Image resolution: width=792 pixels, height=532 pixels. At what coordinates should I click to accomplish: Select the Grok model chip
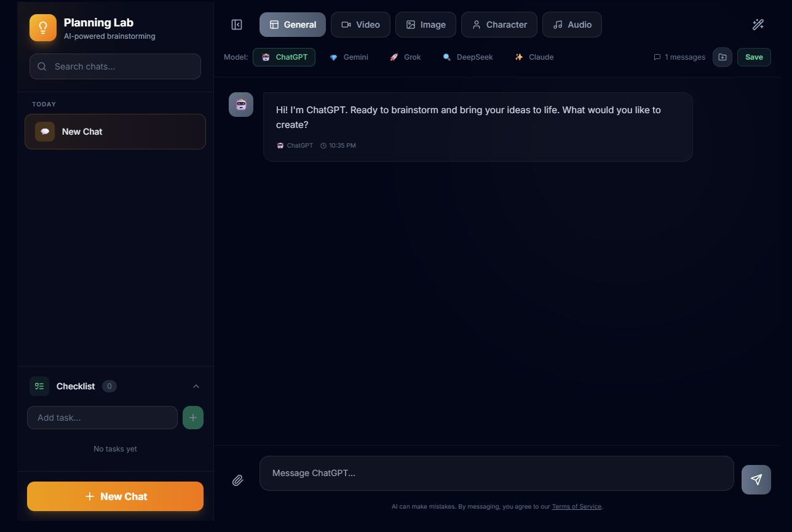(x=405, y=57)
